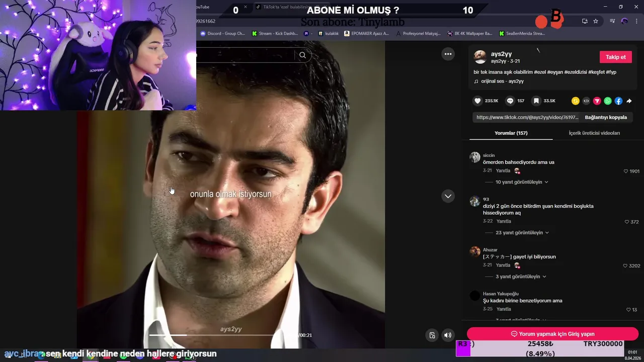Open Stream - Kick Dashb... bookmark
Screen dimensions: 644x362
[275, 34]
